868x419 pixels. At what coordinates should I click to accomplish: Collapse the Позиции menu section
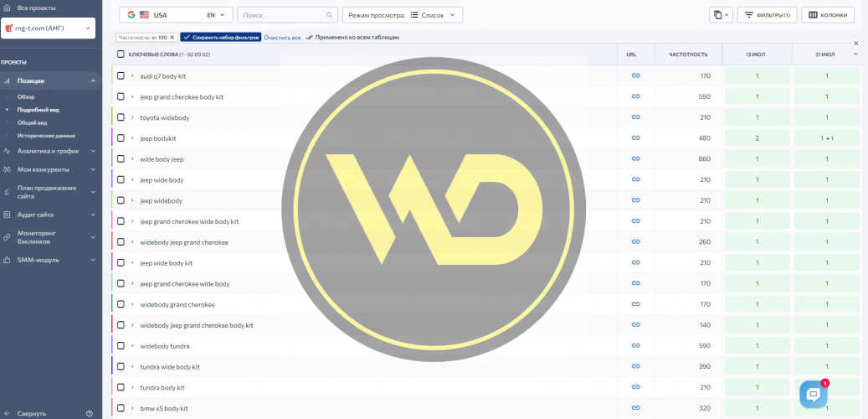(93, 81)
